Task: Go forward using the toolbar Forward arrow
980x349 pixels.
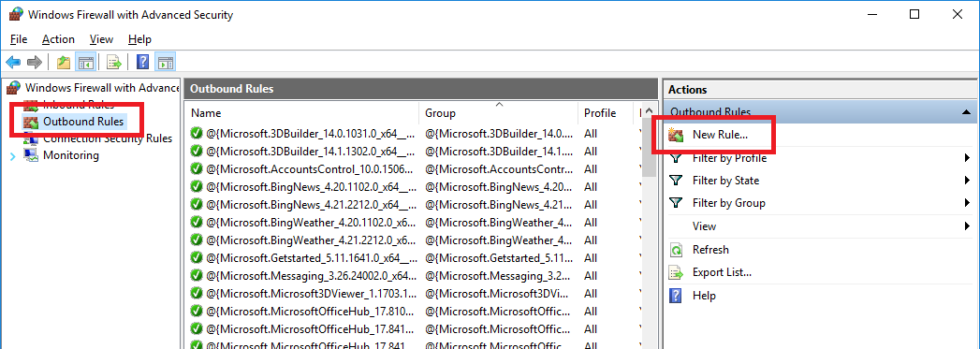Action: 35,62
